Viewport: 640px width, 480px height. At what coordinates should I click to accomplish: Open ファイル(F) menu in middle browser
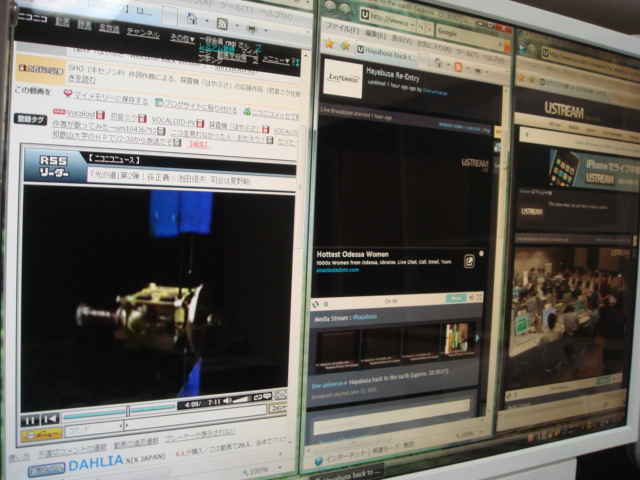[342, 29]
